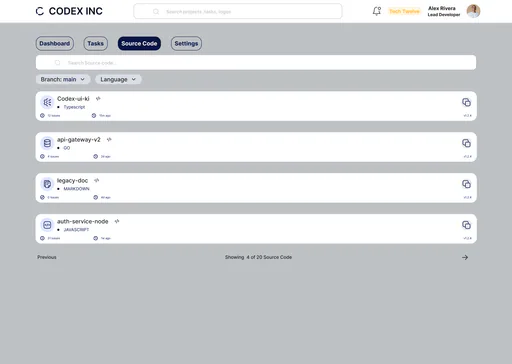Screen dimensions: 512x364
Task: Copy the api-gateway-v2 repository
Action: click(466, 143)
